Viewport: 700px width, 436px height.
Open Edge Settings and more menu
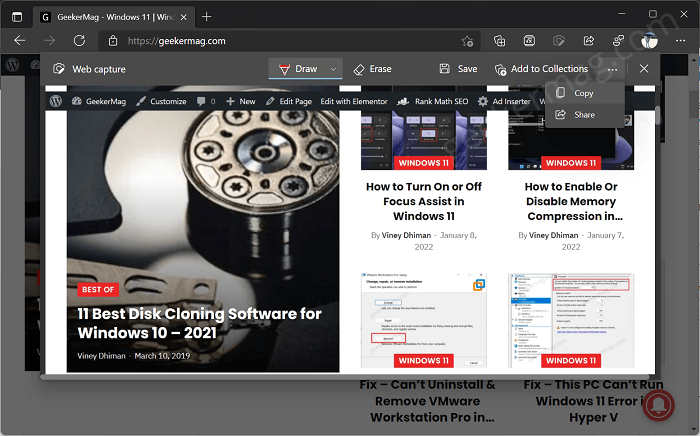click(680, 41)
